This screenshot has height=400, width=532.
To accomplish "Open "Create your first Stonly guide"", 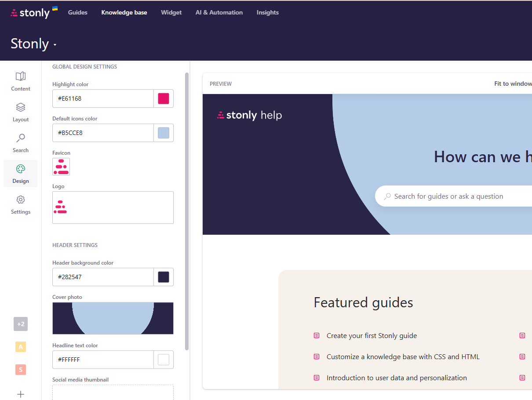I will (372, 335).
